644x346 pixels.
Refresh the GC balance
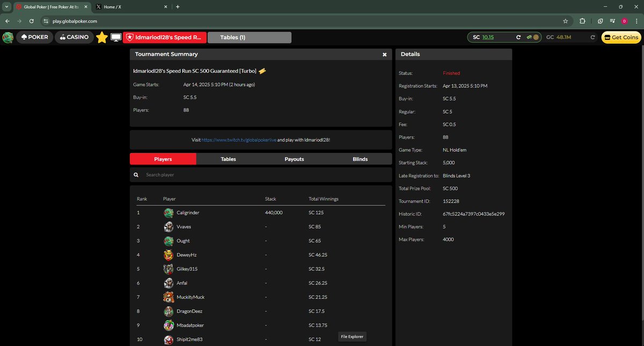(592, 38)
